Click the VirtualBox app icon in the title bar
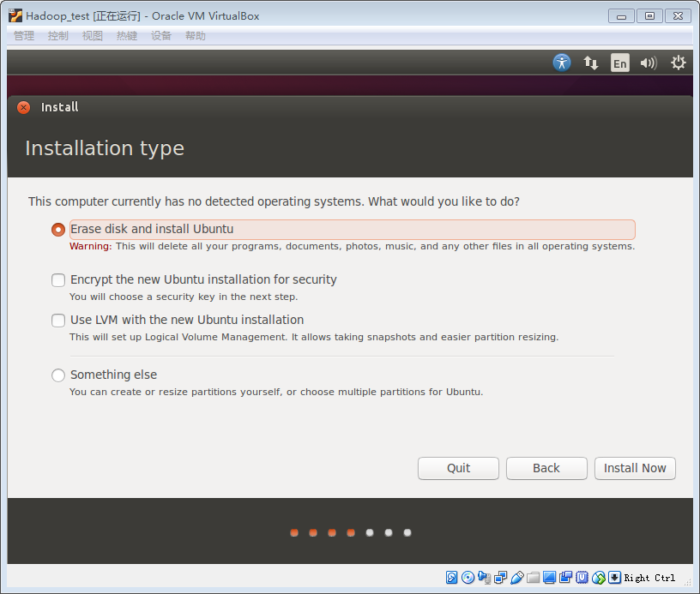The width and height of the screenshot is (700, 594). pyautogui.click(x=15, y=15)
